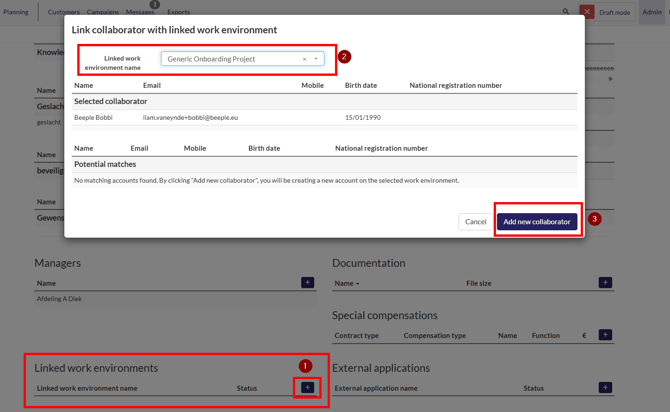Open the Planning menu
The image size is (670, 412).
coord(16,12)
